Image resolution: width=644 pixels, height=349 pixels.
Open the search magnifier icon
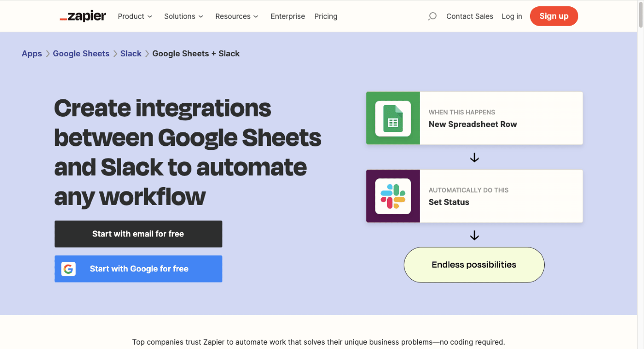(432, 16)
